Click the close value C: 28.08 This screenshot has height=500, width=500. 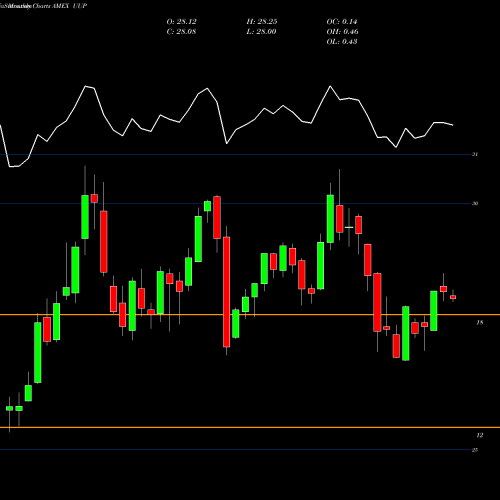[181, 32]
